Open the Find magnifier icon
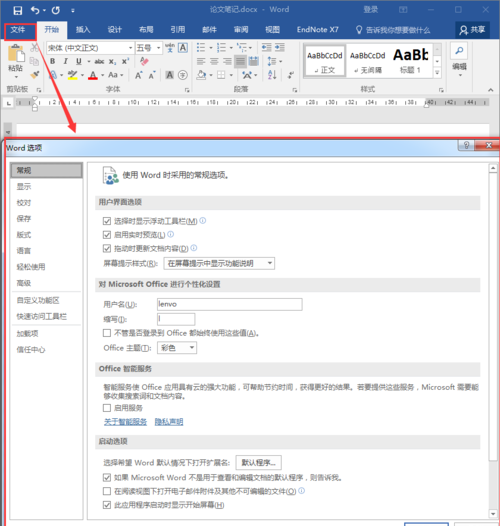Screen dimensions: 500x526 [x=459, y=51]
